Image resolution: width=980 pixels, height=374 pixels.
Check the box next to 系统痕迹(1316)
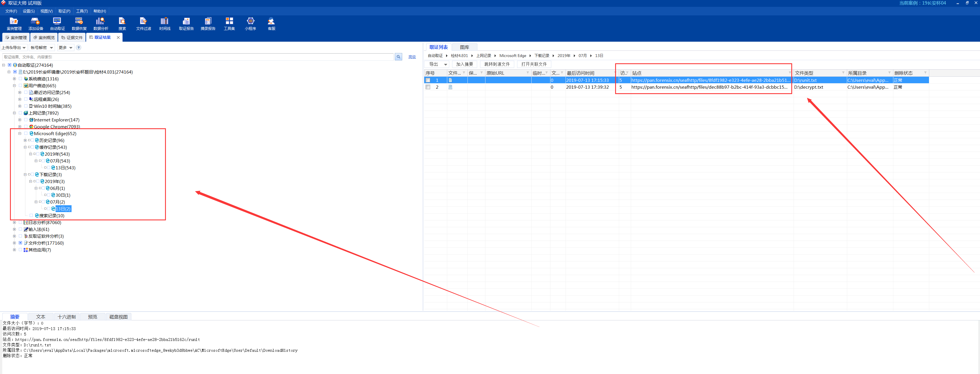pyautogui.click(x=21, y=79)
